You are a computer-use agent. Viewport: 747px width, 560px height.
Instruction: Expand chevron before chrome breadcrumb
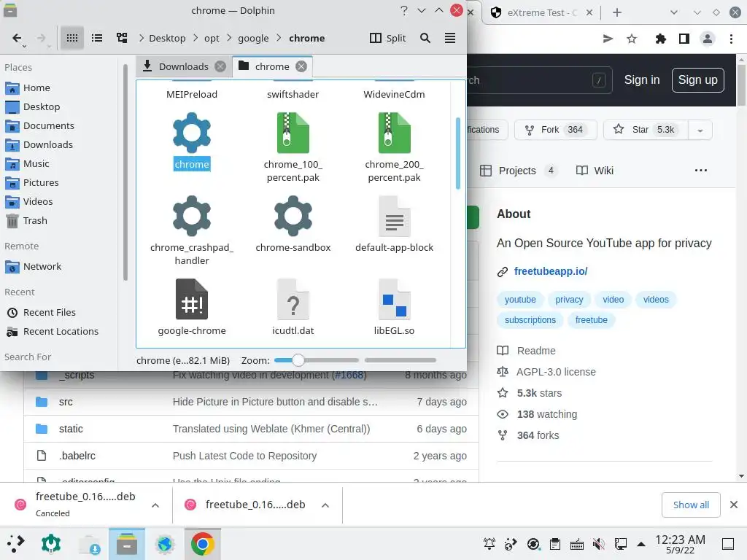click(279, 38)
